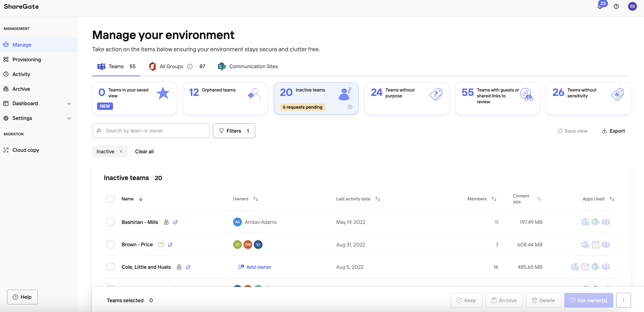Select the Orphaned teams card
This screenshot has height=312, width=644.
tap(225, 98)
